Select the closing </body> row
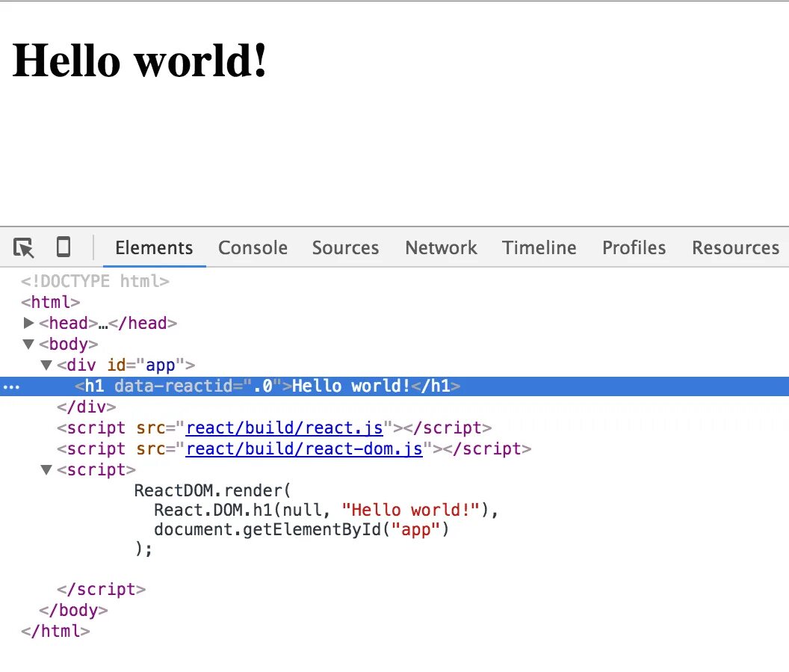 [73, 610]
